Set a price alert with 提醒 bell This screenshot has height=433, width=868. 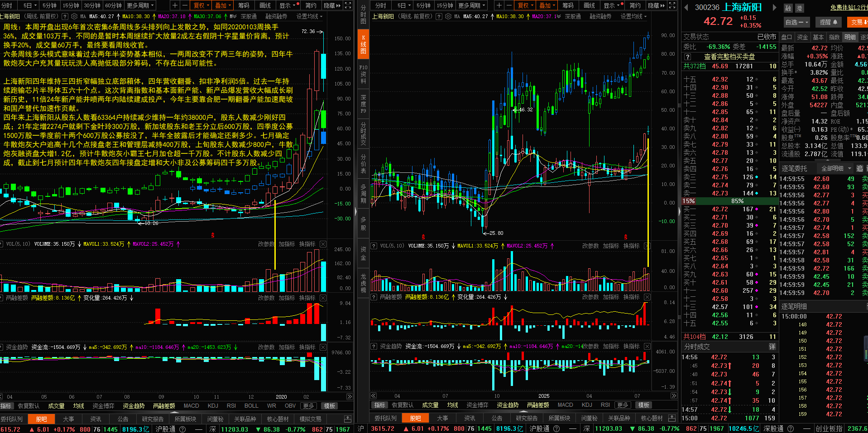(x=829, y=22)
